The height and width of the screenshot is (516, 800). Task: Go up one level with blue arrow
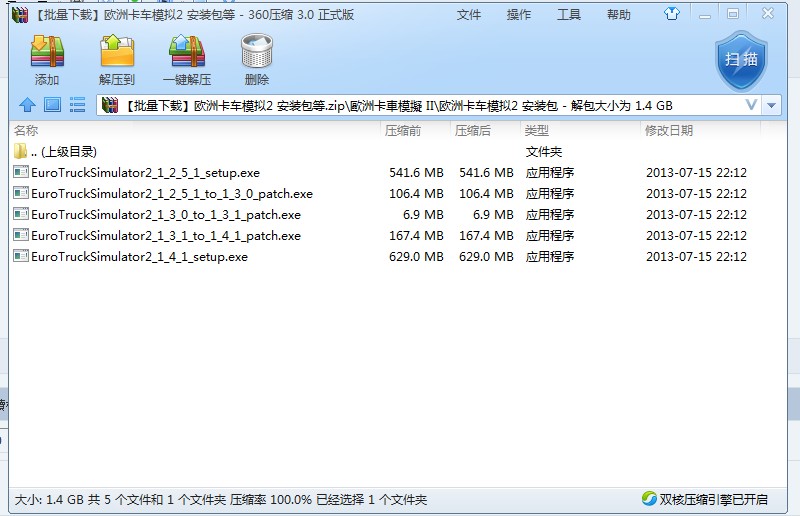[28, 105]
